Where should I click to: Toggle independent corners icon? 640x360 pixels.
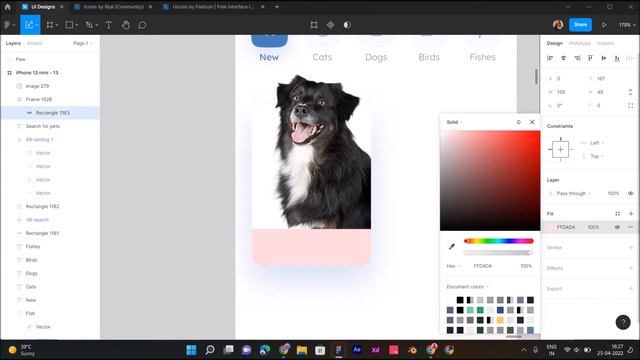coord(631,106)
